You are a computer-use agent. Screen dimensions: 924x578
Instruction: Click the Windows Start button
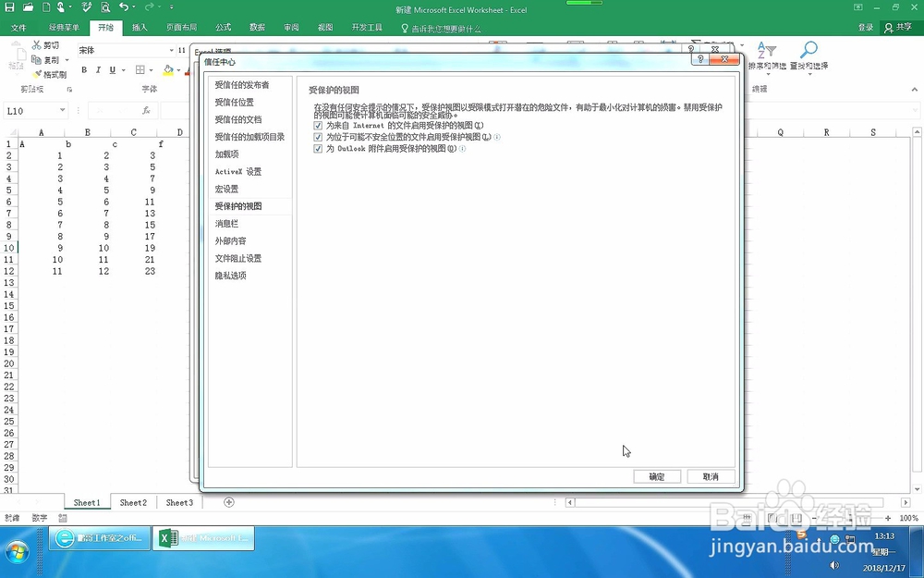point(18,552)
